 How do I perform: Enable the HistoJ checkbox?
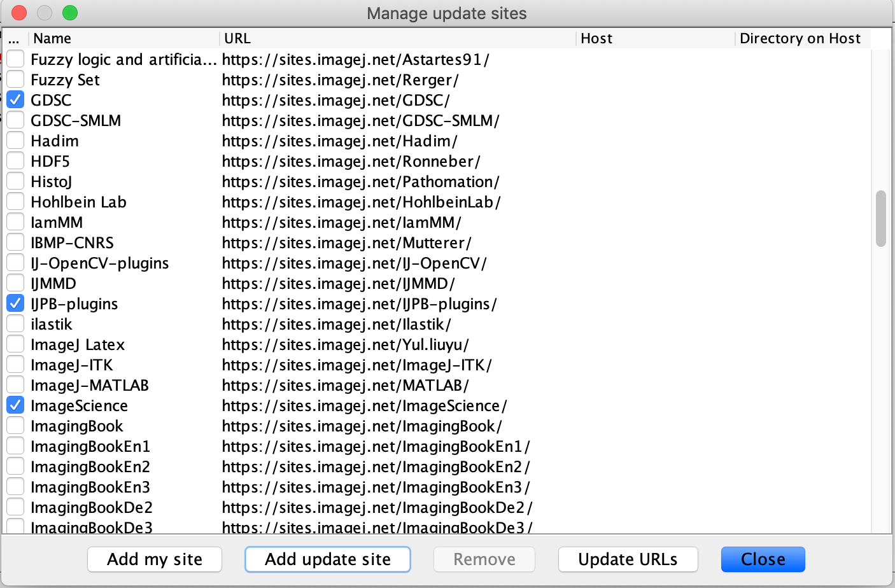15,181
